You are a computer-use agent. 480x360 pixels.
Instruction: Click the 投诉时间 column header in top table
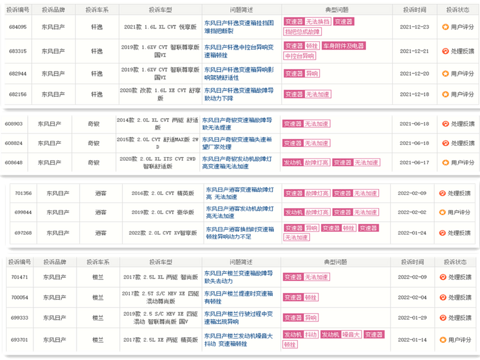(x=415, y=10)
